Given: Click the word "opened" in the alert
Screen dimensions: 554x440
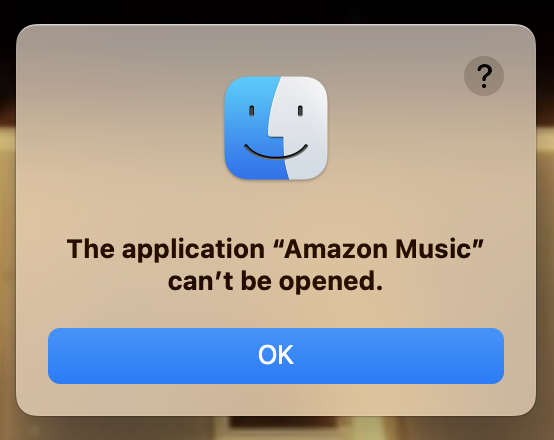Looking at the screenshot, I should 328,282.
